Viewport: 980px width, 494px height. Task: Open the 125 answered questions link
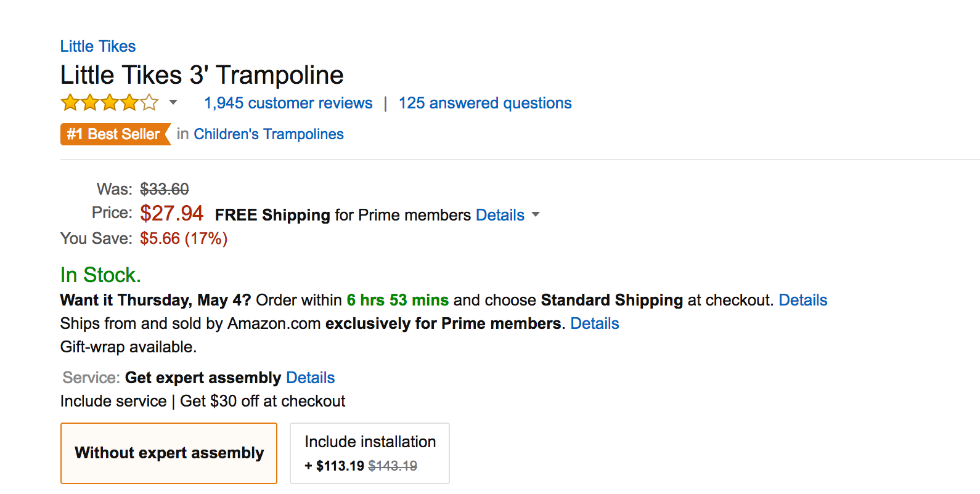(x=485, y=103)
